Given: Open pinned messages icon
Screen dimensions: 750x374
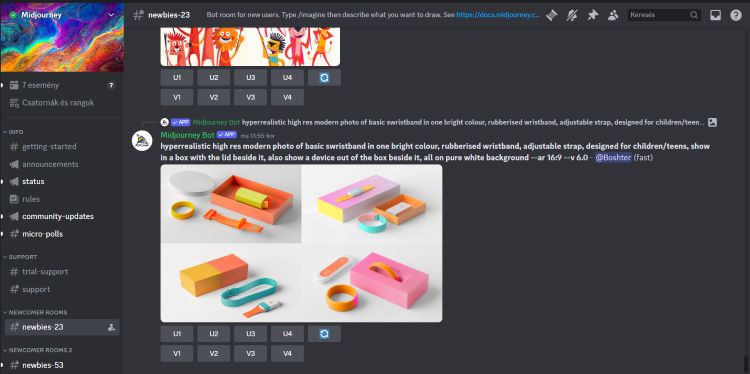Looking at the screenshot, I should click(x=593, y=15).
